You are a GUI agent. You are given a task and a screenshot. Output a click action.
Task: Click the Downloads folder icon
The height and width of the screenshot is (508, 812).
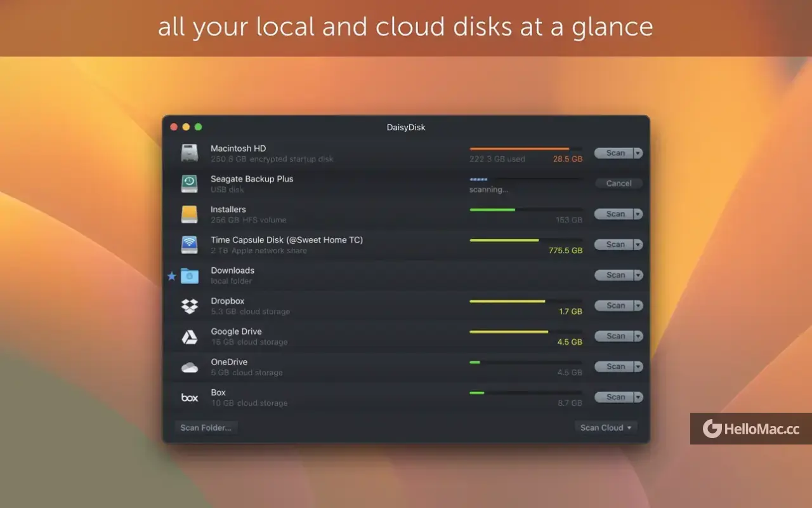[x=190, y=276]
